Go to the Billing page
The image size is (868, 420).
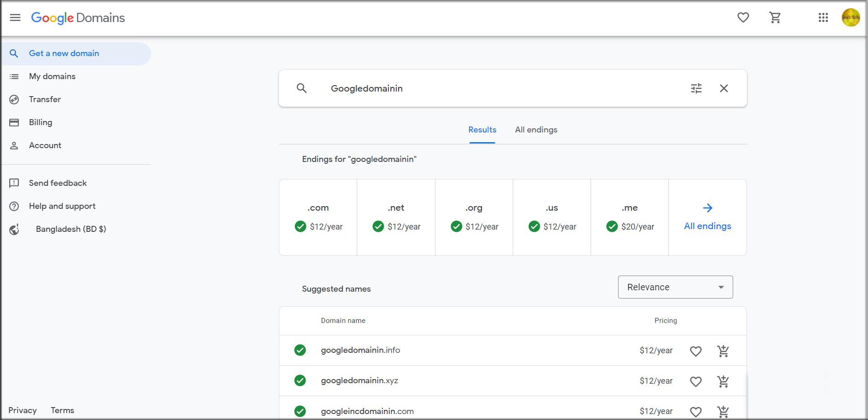41,122
